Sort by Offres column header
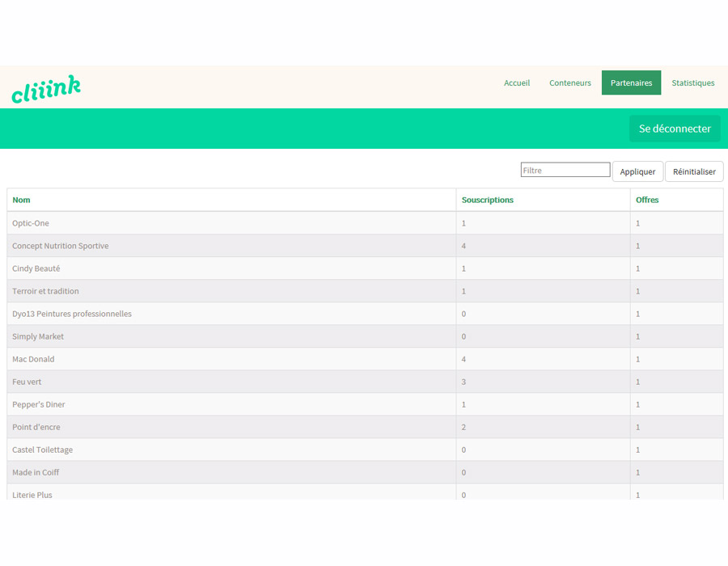This screenshot has height=566, width=728. click(647, 200)
